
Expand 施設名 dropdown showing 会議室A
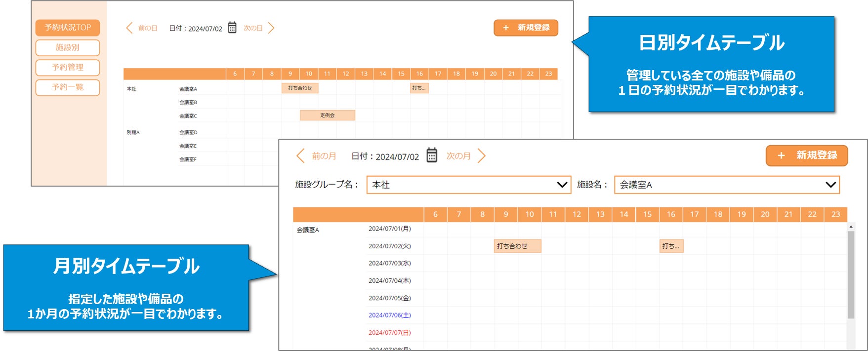(727, 185)
